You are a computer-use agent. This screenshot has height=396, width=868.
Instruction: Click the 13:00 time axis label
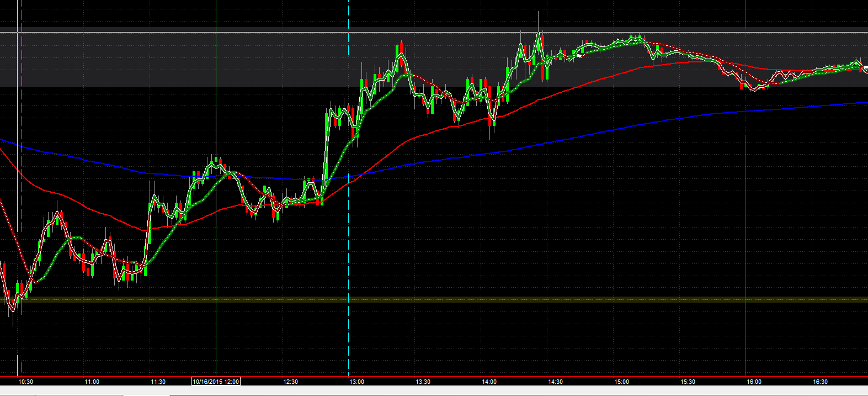[x=356, y=382]
